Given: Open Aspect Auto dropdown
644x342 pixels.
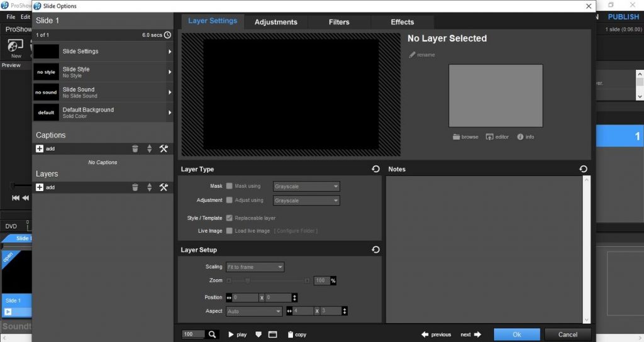Looking at the screenshot, I should pyautogui.click(x=254, y=311).
